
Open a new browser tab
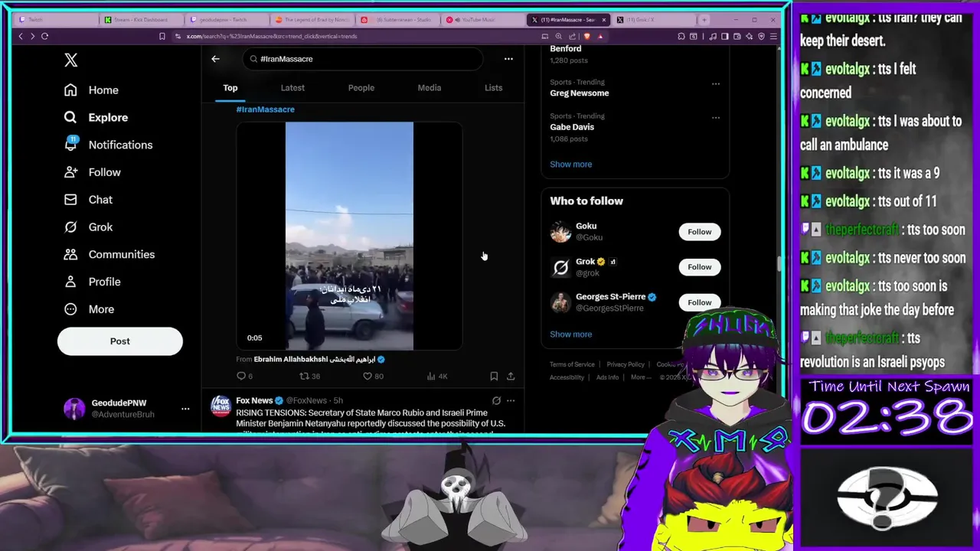coord(705,20)
